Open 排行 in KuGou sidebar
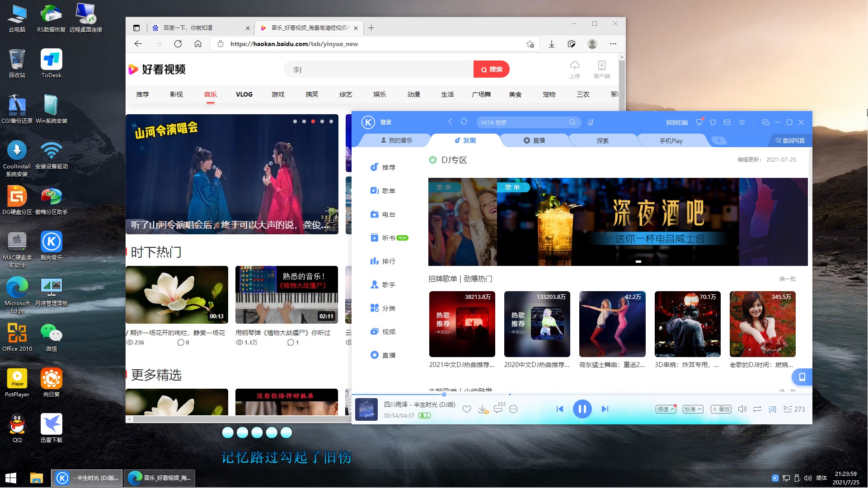 (x=383, y=261)
